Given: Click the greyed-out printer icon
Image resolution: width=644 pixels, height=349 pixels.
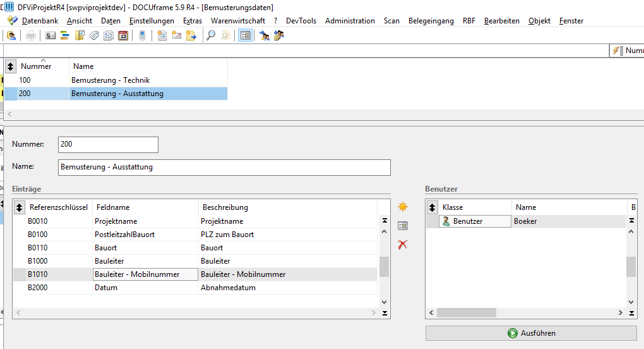Looking at the screenshot, I should pos(31,36).
